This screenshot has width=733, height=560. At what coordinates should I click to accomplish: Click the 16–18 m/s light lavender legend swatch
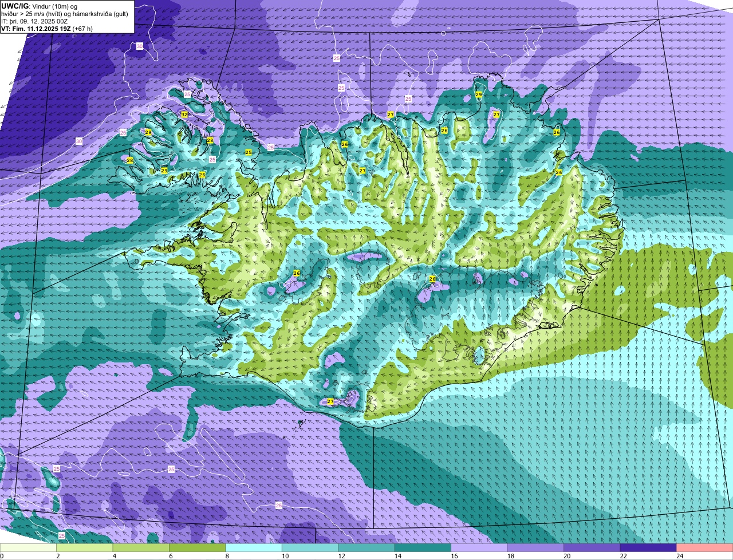pos(479,548)
